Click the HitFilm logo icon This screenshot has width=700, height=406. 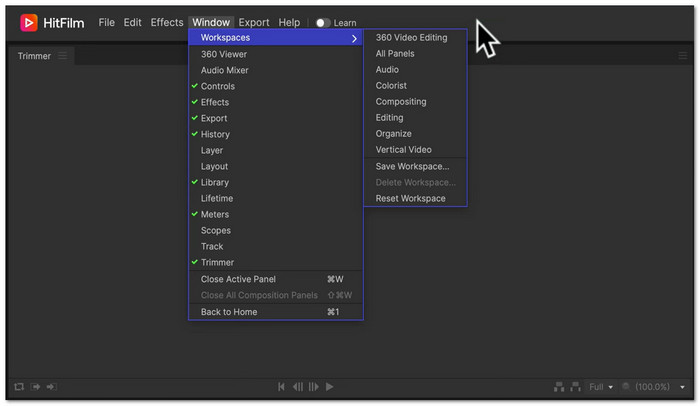(29, 22)
